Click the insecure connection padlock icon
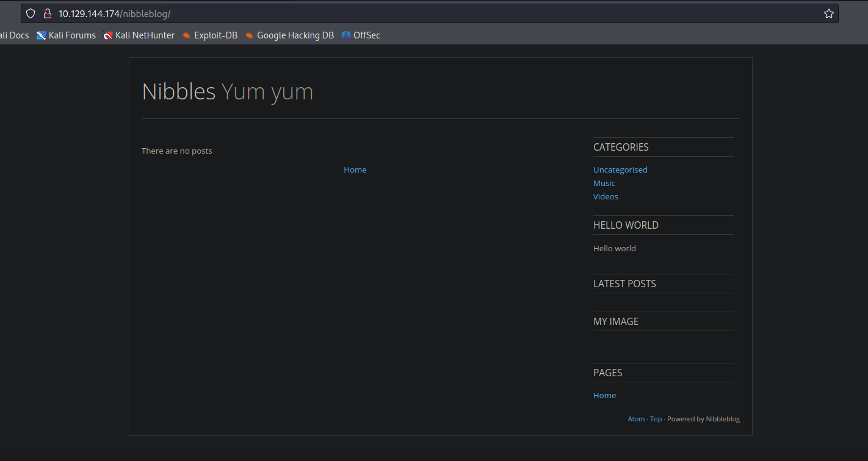 47,13
